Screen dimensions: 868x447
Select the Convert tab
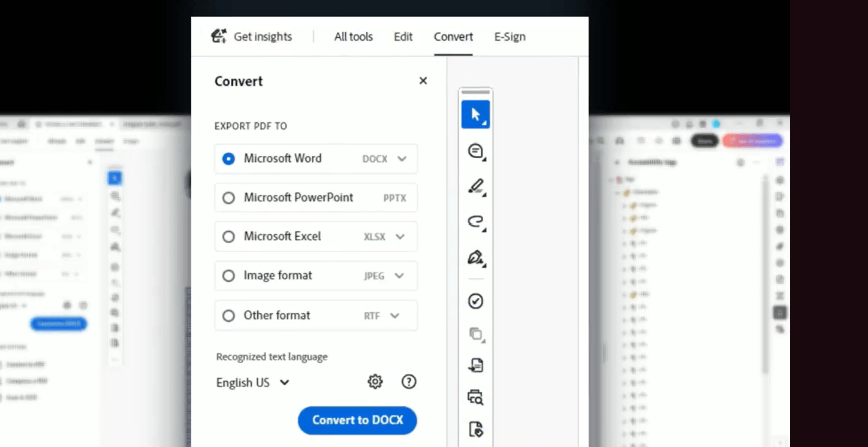coord(453,37)
